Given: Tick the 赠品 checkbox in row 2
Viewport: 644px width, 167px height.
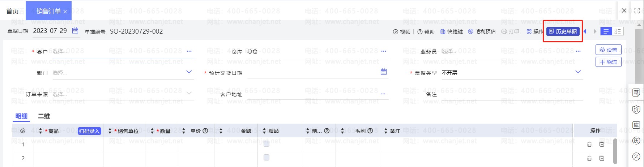Looking at the screenshot, I should [266, 158].
